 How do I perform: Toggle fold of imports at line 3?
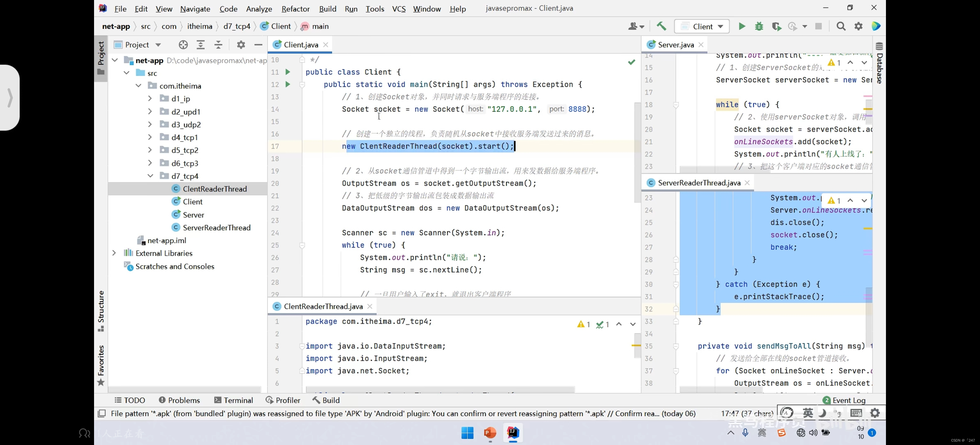coord(302,346)
